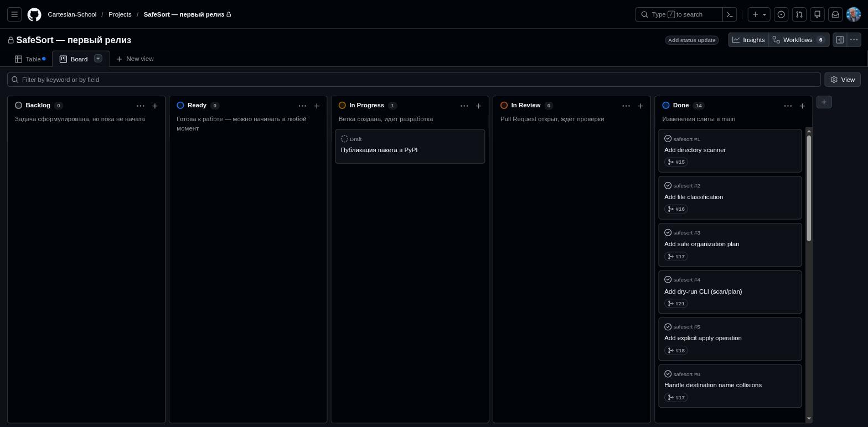Click Done column scroll down arrow
The image size is (868, 427).
(x=809, y=419)
